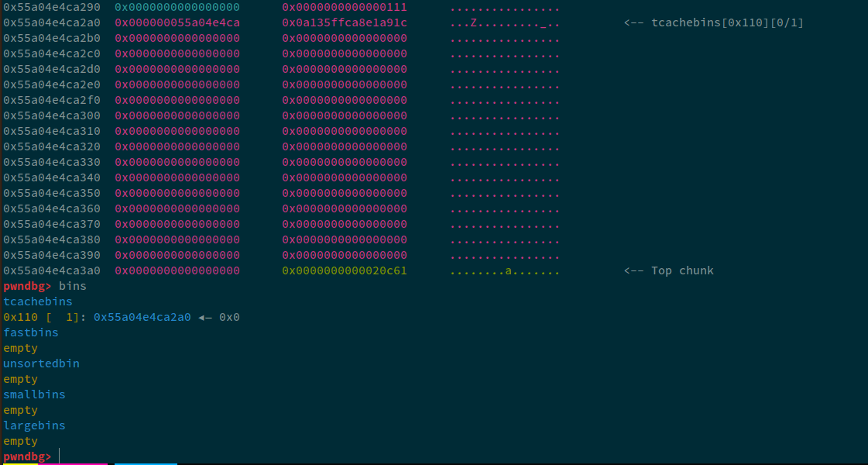Viewport: 868px width, 465px height.
Task: Click address 0x55a04e4ca2a0 in the heap dump column
Action: [52, 23]
